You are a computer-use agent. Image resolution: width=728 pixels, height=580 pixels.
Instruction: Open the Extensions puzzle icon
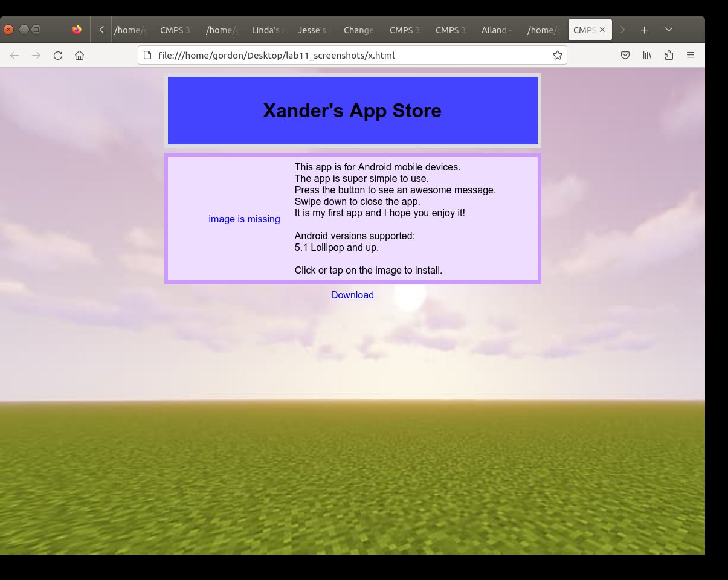click(x=669, y=56)
